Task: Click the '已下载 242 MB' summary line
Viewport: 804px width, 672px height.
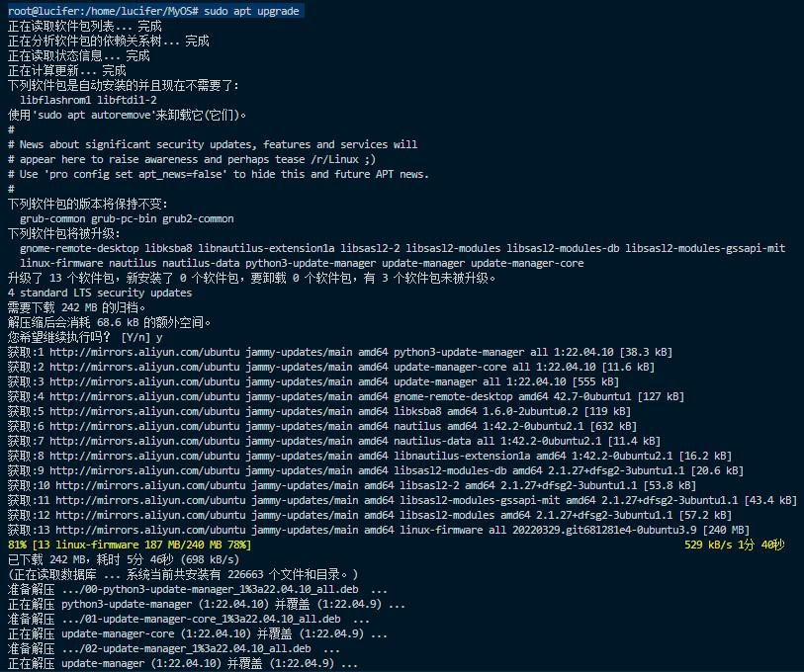Action: (x=124, y=559)
